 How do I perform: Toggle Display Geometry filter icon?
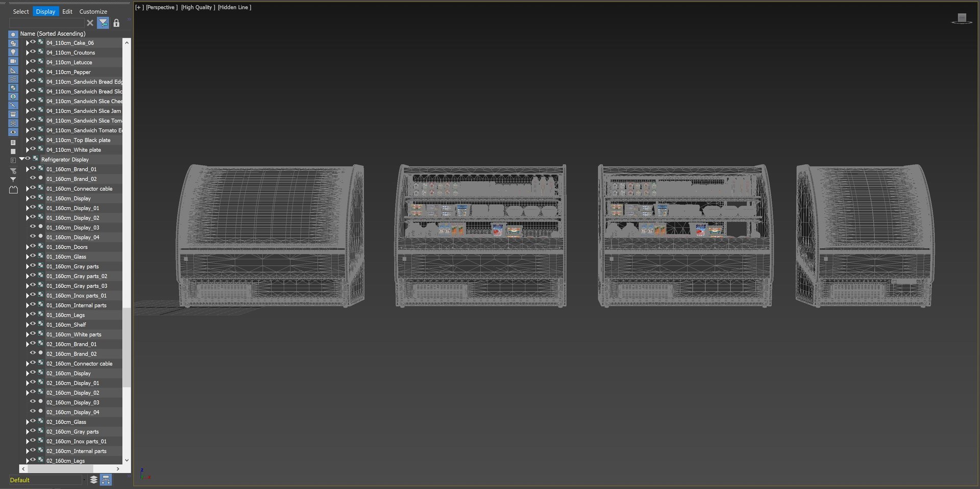(13, 35)
